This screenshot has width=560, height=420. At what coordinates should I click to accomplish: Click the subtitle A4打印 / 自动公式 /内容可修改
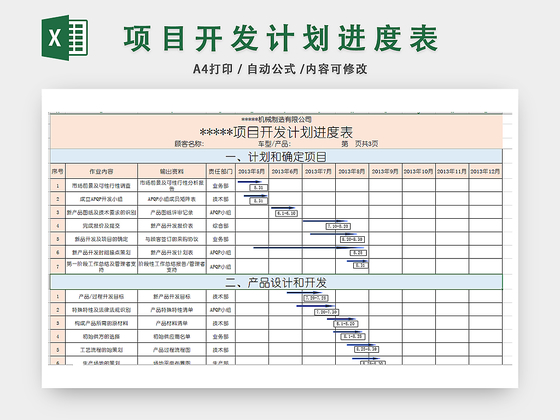280,69
